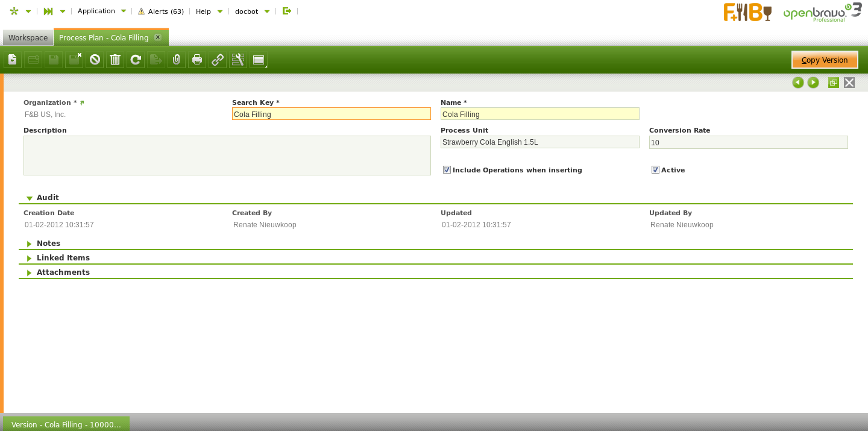
Task: Collapse the Audit section
Action: [30, 198]
